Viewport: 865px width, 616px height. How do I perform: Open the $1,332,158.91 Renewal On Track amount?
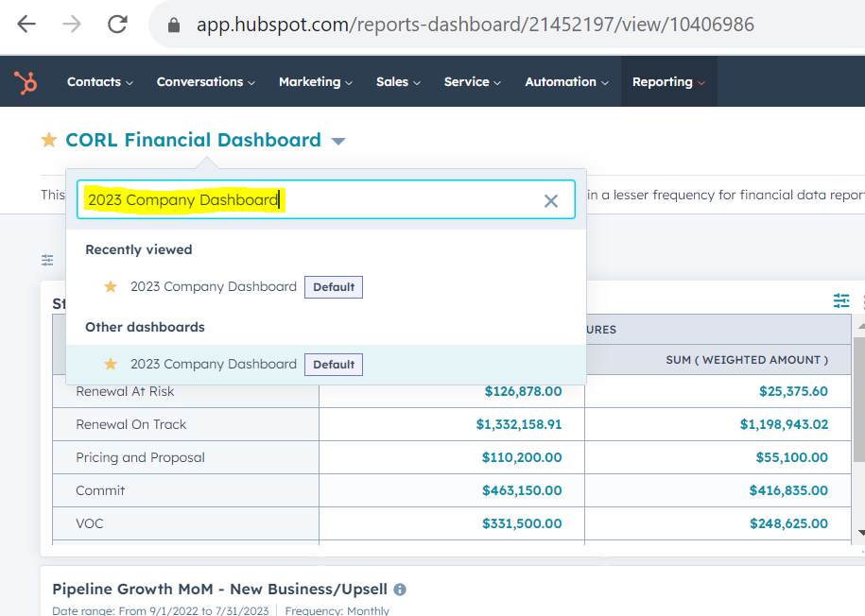click(519, 424)
